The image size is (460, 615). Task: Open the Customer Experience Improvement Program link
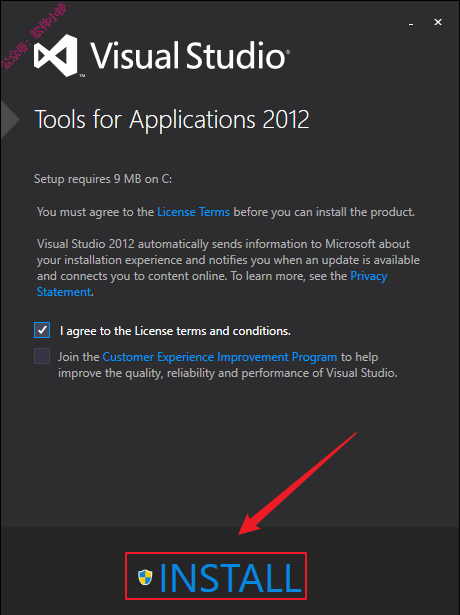click(x=220, y=357)
